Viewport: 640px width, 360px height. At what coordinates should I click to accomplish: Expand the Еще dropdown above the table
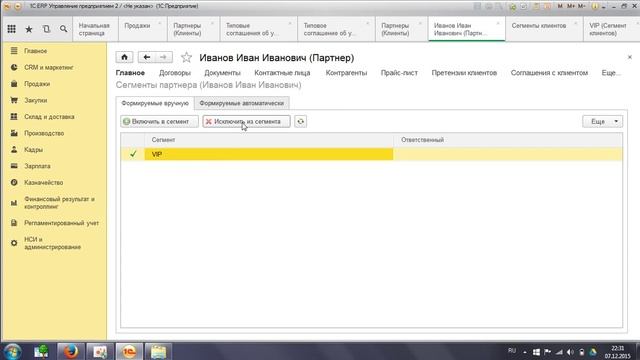pyautogui.click(x=602, y=121)
